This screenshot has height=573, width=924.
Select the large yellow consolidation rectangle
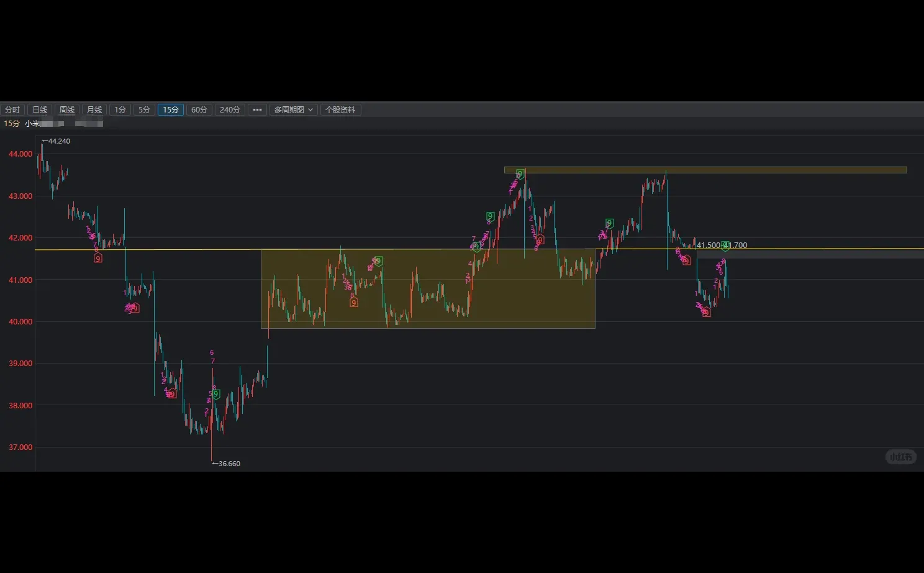428,289
